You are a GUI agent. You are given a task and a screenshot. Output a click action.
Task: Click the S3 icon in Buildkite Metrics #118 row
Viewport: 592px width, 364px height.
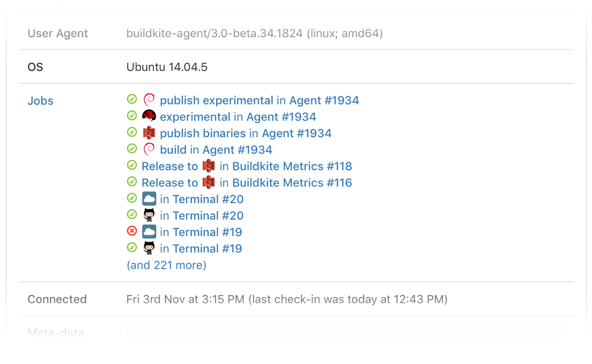click(209, 166)
